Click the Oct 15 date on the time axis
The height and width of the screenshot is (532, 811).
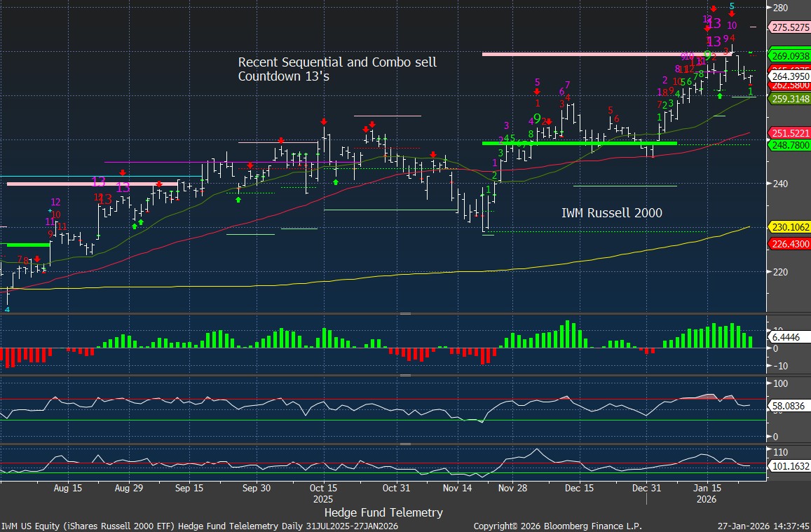(x=324, y=488)
